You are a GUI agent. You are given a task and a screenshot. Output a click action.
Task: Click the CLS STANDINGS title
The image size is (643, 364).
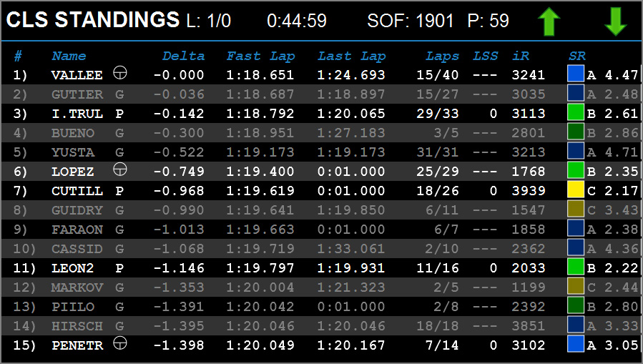(93, 20)
